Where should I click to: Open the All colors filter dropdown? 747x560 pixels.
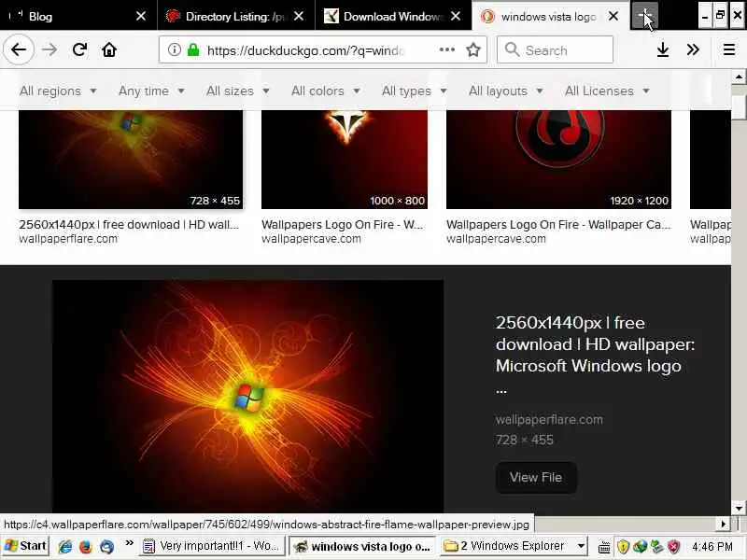pos(325,91)
